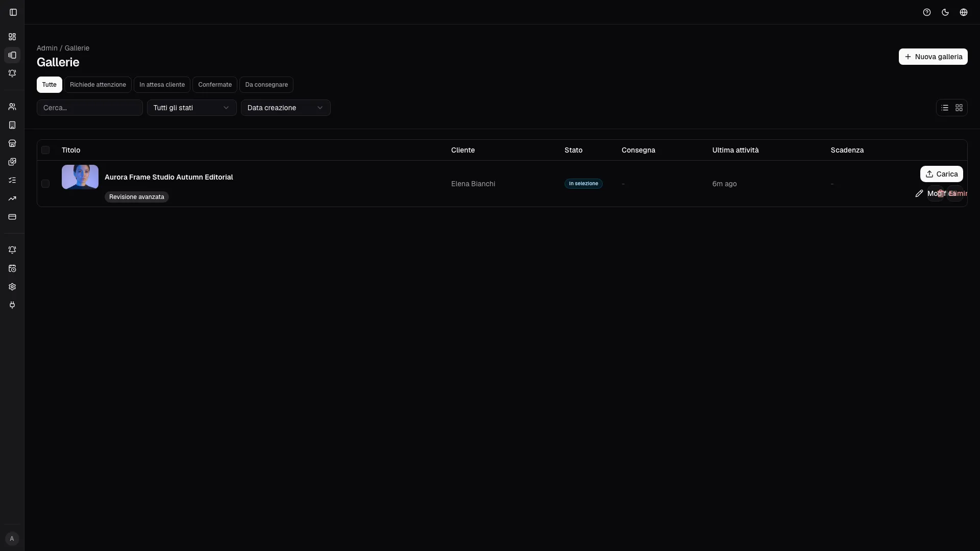
Task: Open Aurora Frame Studio Autumn Editorial gallery
Action: (169, 177)
